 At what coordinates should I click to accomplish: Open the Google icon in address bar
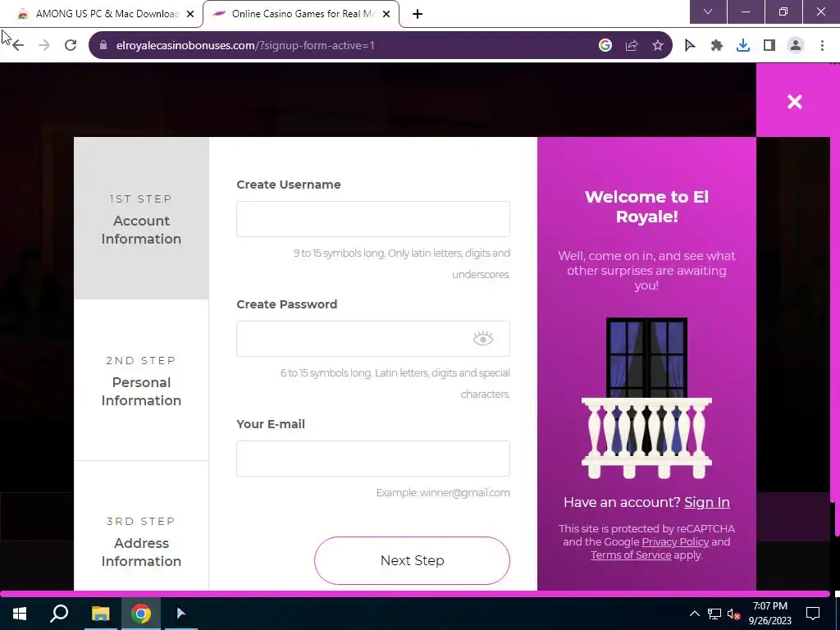click(605, 46)
